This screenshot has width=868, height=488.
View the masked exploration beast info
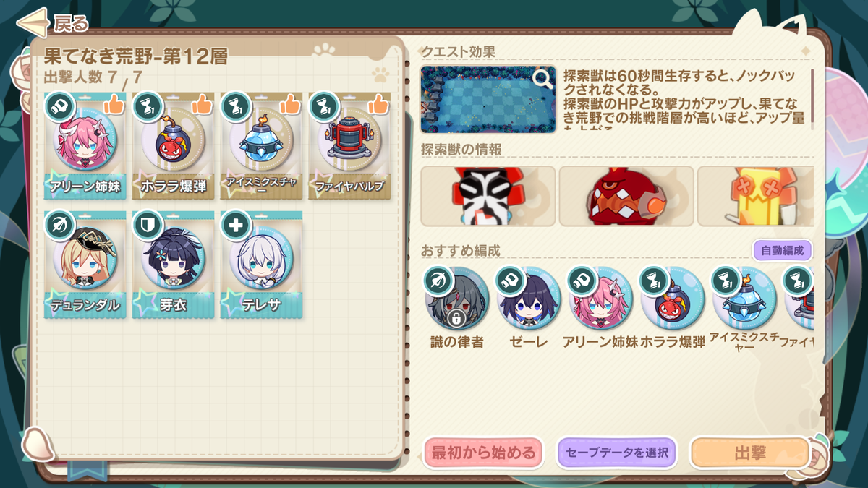pos(488,196)
